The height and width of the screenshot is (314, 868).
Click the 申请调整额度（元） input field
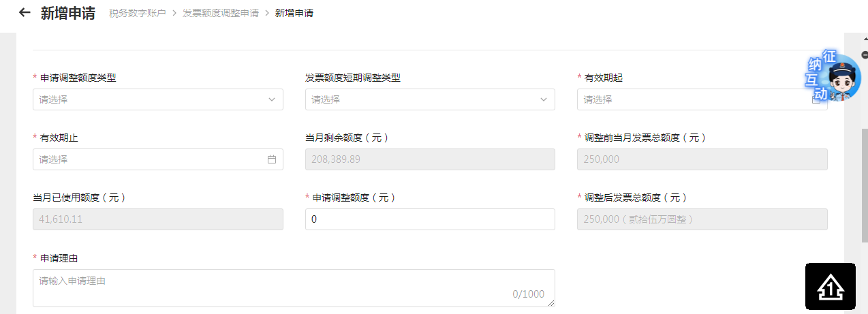[429, 219]
